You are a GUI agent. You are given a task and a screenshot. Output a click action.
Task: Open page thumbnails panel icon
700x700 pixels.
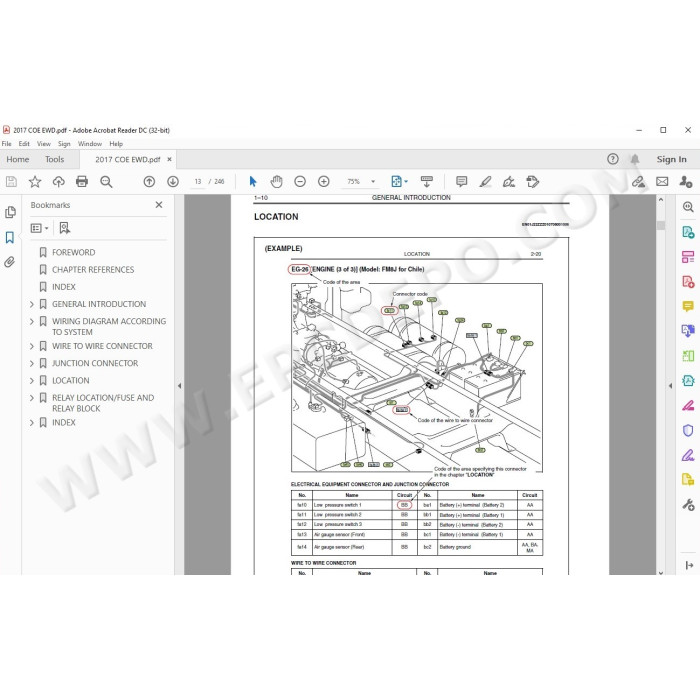pyautogui.click(x=10, y=212)
